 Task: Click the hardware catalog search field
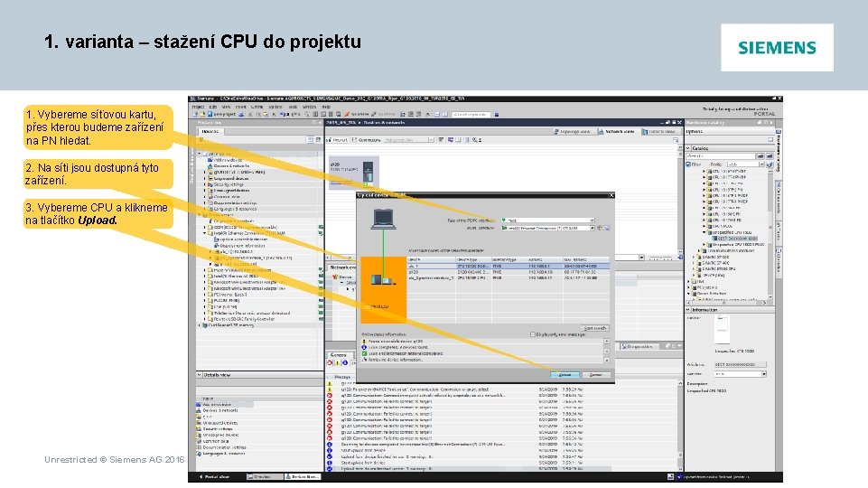[722, 156]
